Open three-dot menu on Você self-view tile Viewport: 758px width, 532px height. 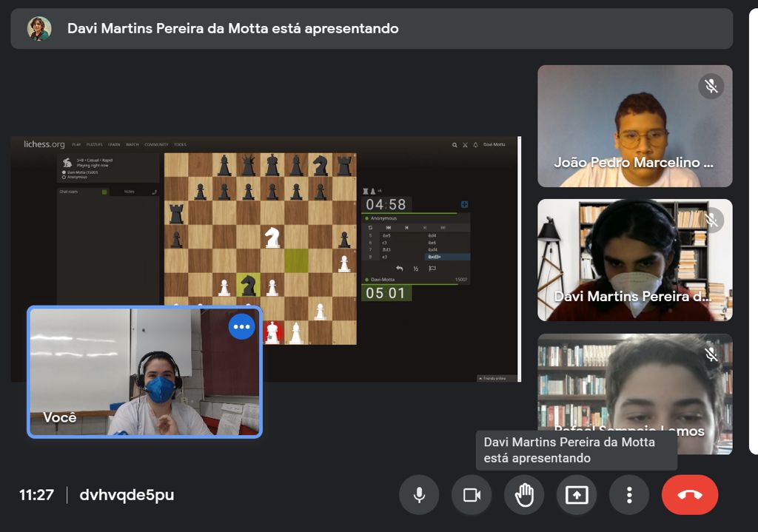[x=242, y=326]
